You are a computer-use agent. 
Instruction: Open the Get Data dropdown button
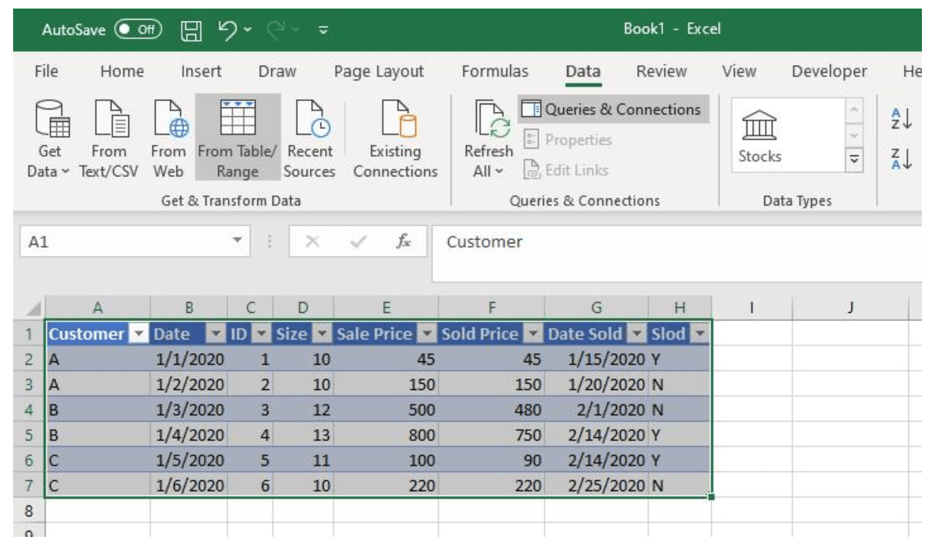click(x=49, y=138)
